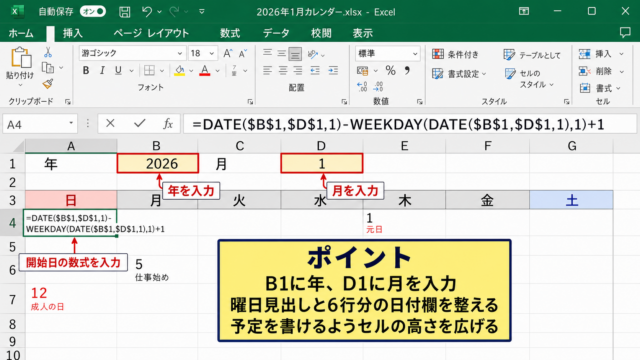Toggle AutoSave switch off
Viewport: 640px width, 360px height.
coord(93,12)
